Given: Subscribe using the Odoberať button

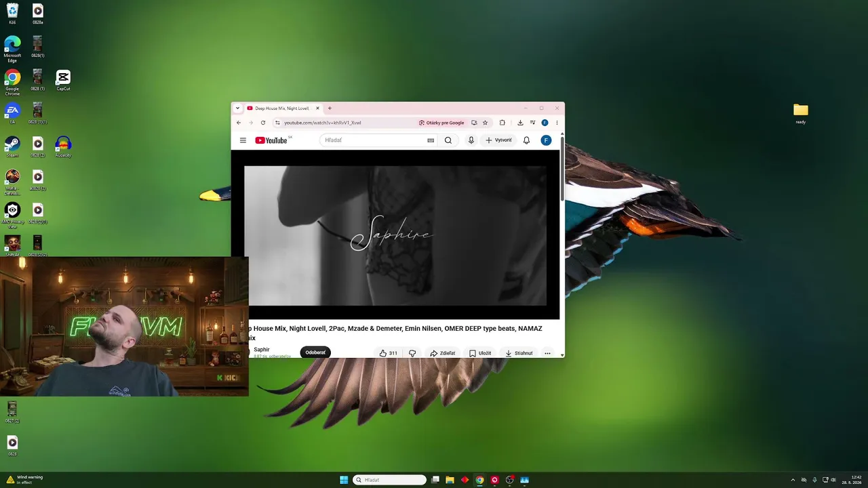Looking at the screenshot, I should click(315, 352).
